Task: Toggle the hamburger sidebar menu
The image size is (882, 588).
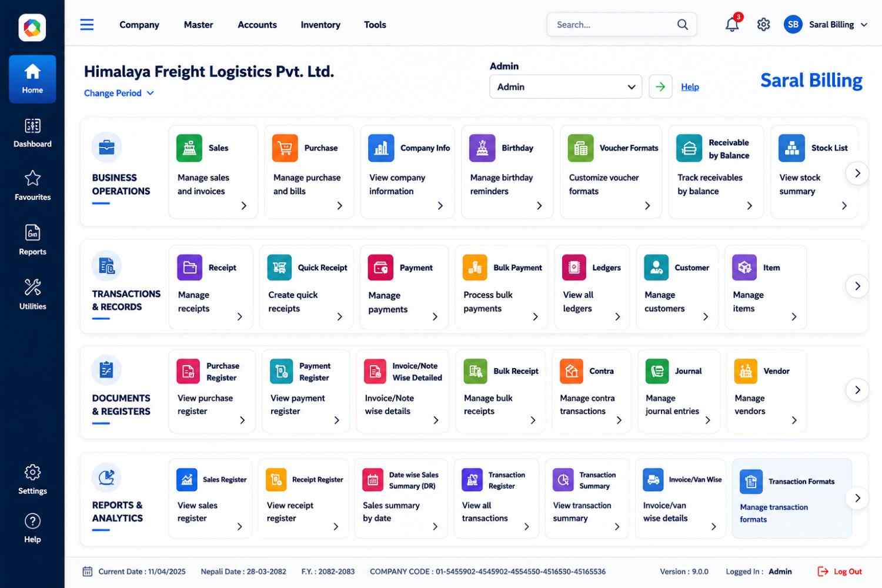Action: (x=87, y=25)
